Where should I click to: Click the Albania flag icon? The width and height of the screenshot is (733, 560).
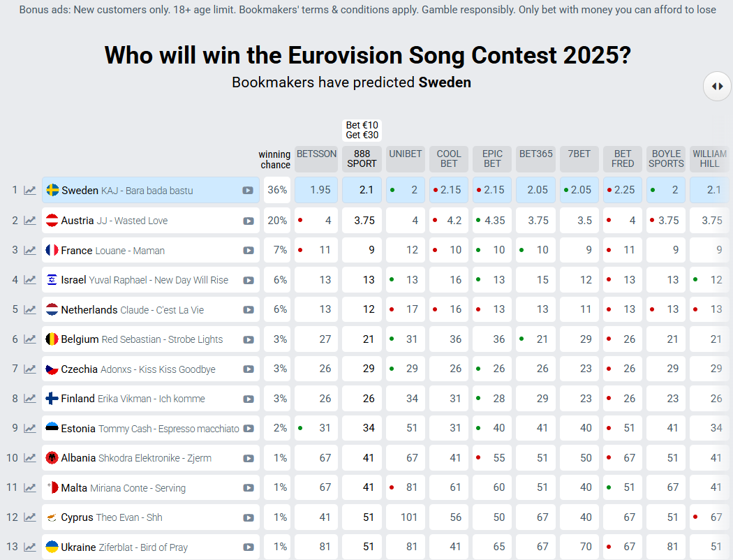tap(52, 458)
